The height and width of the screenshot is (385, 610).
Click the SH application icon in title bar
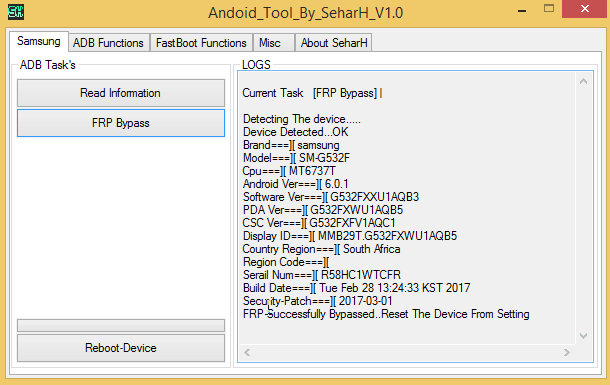coord(16,12)
